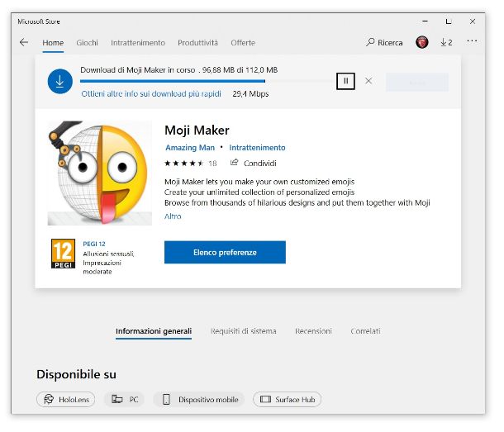The width and height of the screenshot is (504, 432).
Task: Open the Offerte tab
Action: click(243, 43)
